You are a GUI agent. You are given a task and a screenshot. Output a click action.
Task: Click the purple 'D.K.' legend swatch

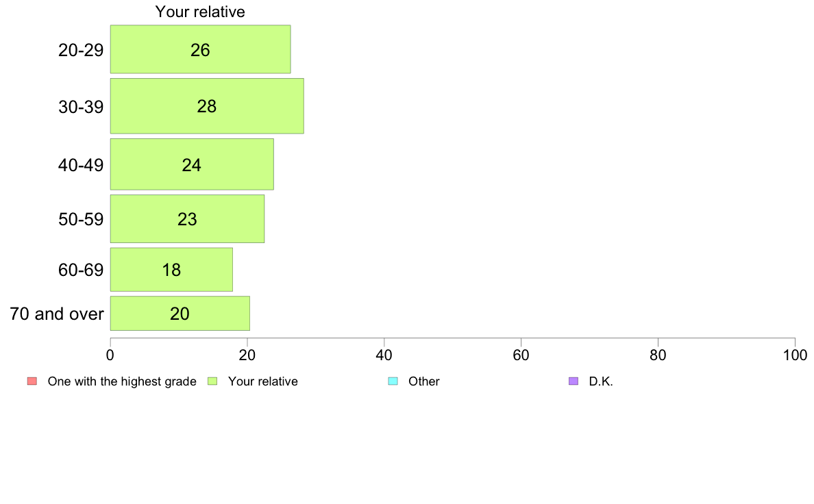click(x=573, y=381)
